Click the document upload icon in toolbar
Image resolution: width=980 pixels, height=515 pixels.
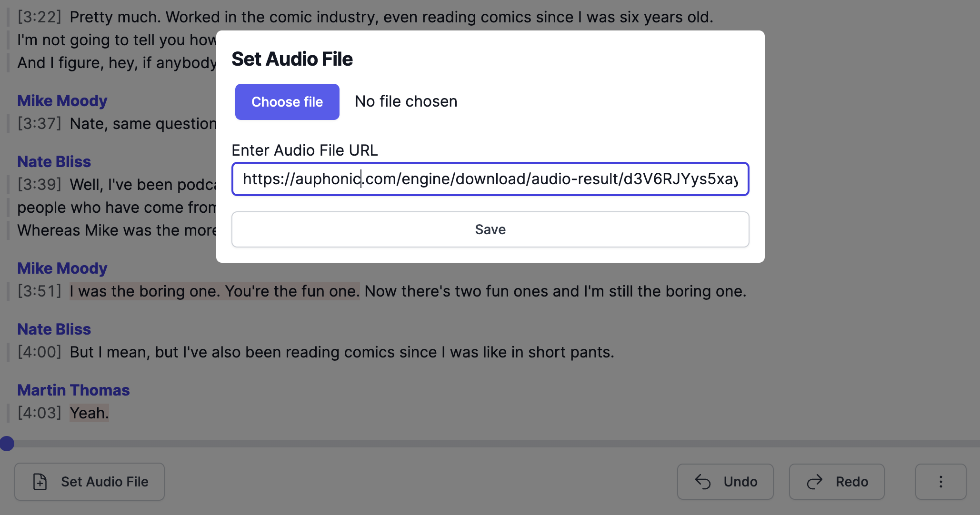(40, 481)
